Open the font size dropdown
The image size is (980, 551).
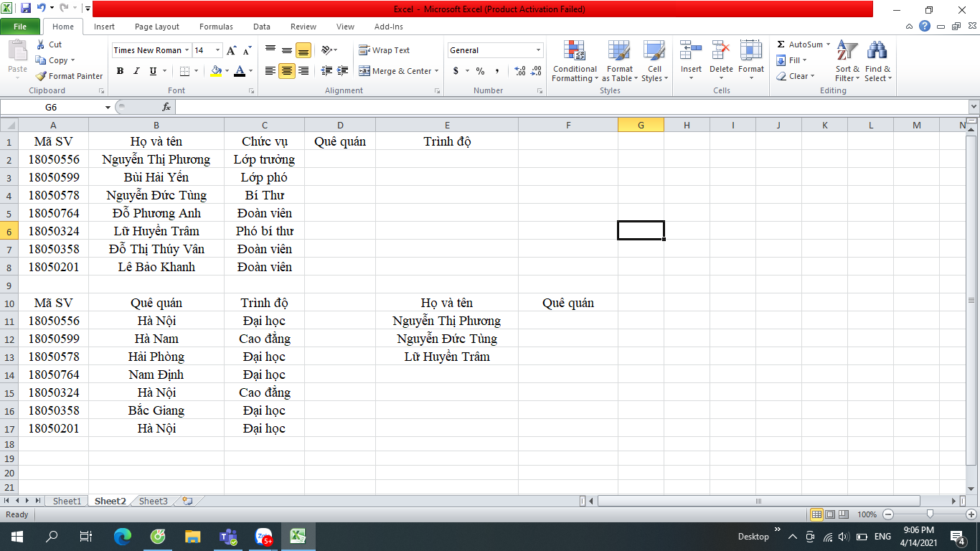[x=218, y=50]
